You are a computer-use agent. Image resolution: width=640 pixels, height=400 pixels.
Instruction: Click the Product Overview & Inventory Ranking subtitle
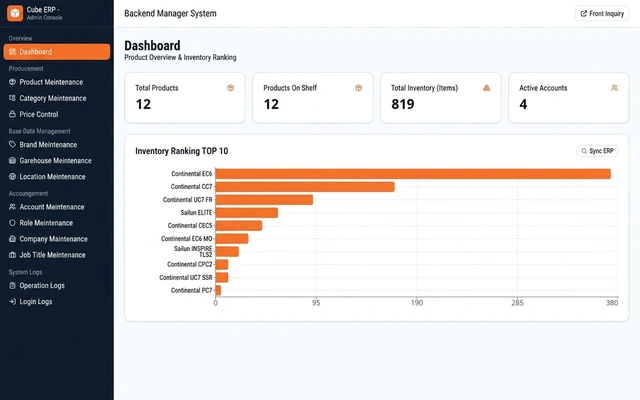click(x=180, y=58)
